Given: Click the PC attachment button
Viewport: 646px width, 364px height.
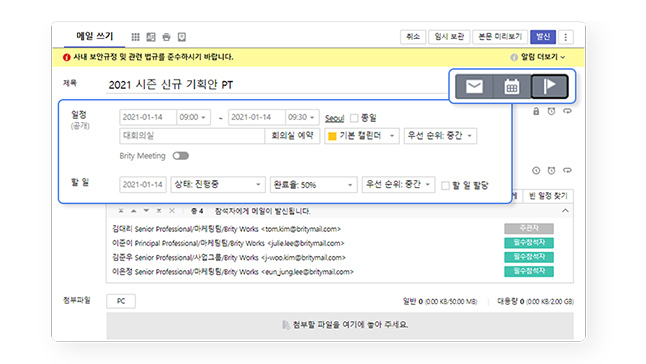Looking at the screenshot, I should tap(121, 301).
